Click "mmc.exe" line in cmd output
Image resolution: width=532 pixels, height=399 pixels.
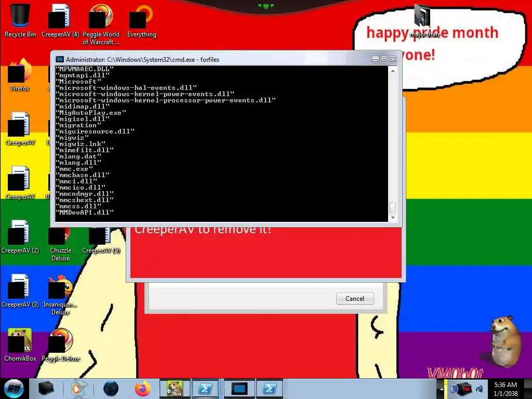point(74,169)
